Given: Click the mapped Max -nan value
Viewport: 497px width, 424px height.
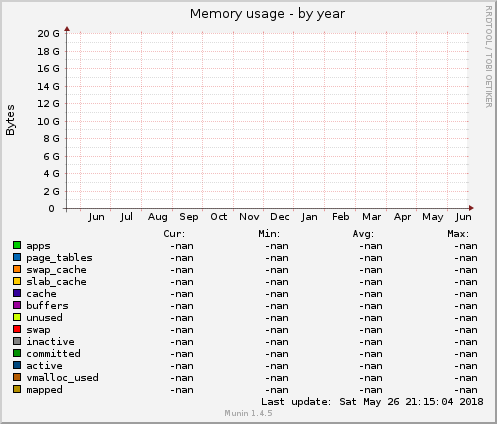Looking at the screenshot, I should [x=466, y=390].
